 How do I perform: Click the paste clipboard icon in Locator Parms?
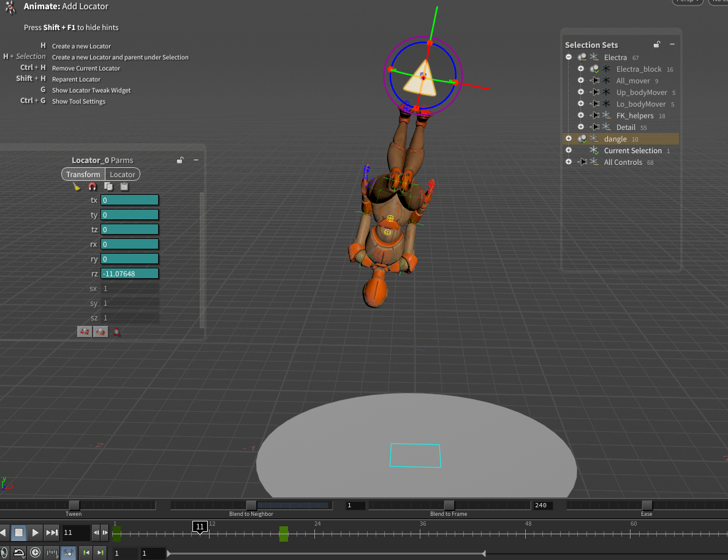[x=124, y=187]
